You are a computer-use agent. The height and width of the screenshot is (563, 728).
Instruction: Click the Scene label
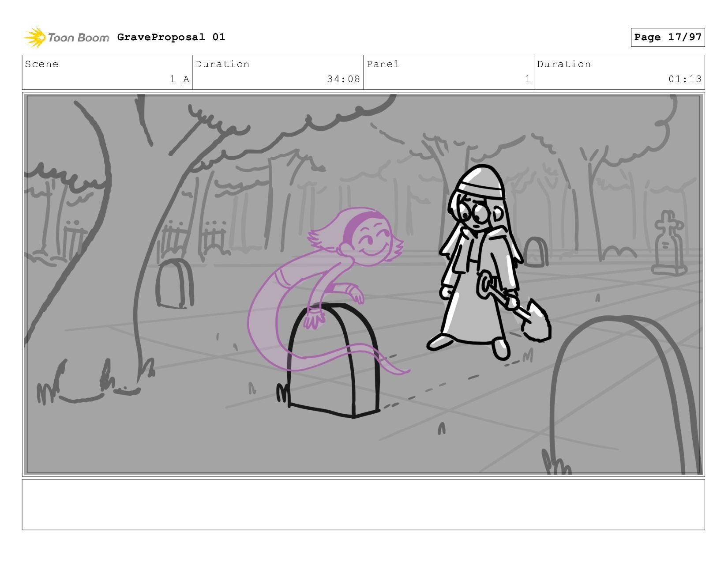click(x=41, y=64)
